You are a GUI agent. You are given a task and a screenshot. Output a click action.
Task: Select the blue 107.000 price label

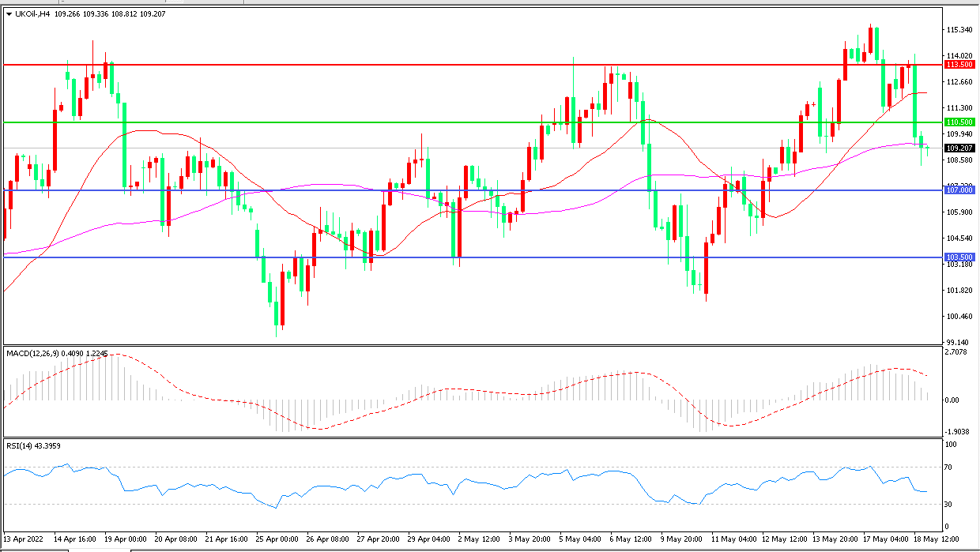point(958,190)
